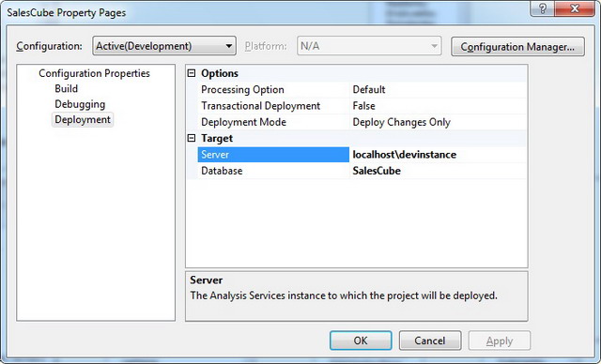The image size is (601, 364).
Task: Select the Deployment Mode property row
Action: point(273,122)
